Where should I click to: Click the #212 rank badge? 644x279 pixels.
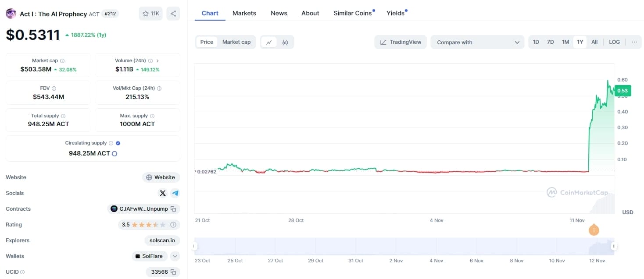coord(110,14)
